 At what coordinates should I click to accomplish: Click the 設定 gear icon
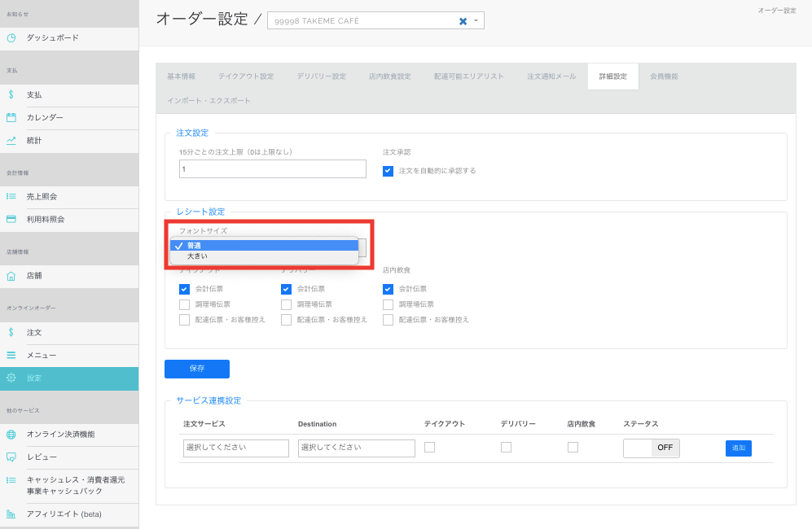pyautogui.click(x=11, y=378)
